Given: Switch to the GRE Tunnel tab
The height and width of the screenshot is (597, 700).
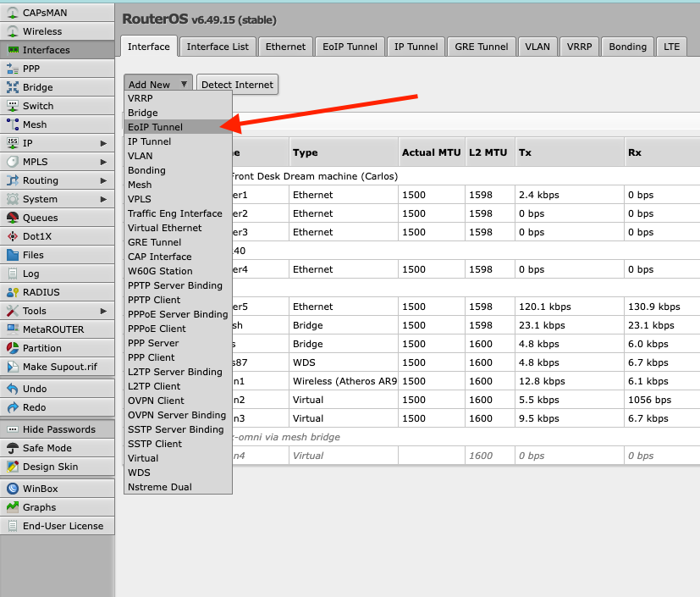Looking at the screenshot, I should 482,47.
